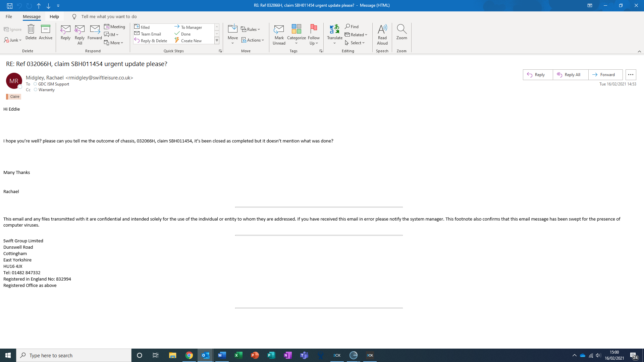Open the Zoom magnifier tool
The width and height of the screenshot is (644, 362).
(401, 32)
